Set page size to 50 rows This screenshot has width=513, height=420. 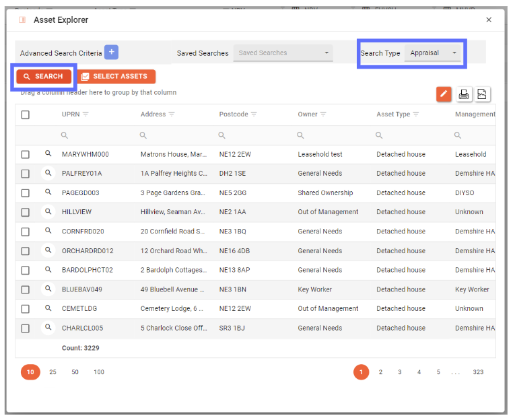pos(75,372)
